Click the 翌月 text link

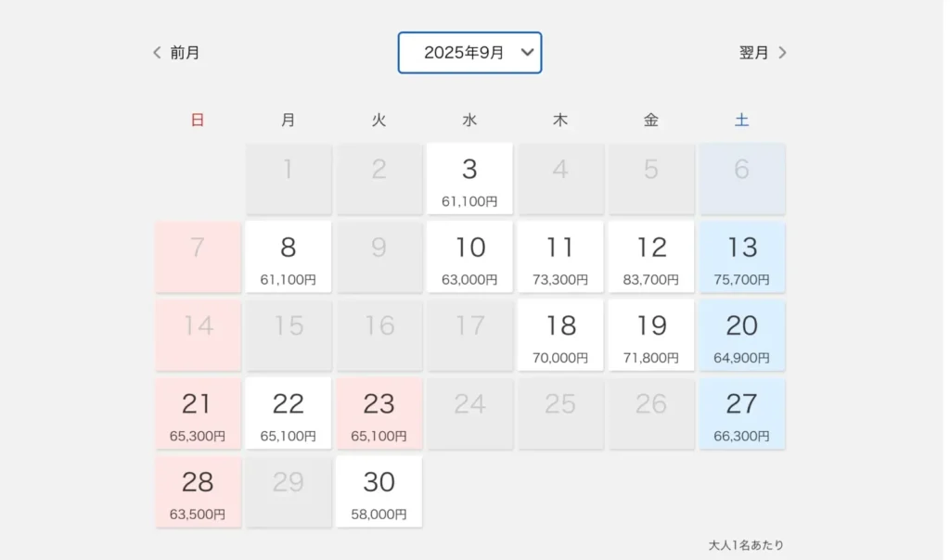tap(753, 53)
